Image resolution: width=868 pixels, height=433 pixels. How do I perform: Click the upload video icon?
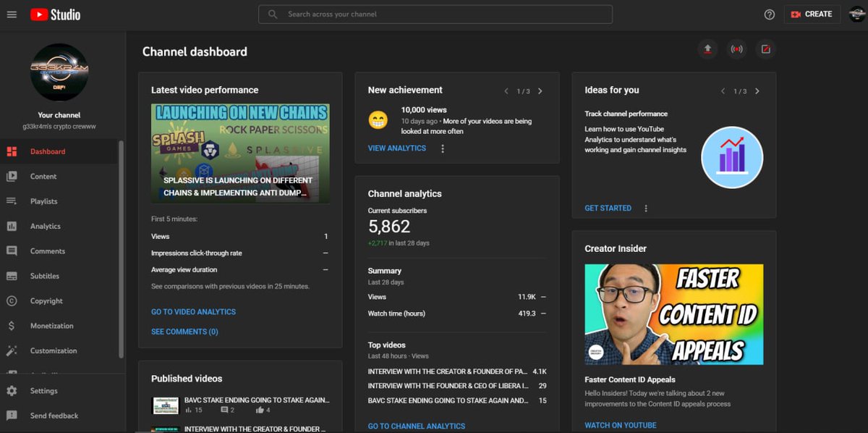[x=707, y=49]
